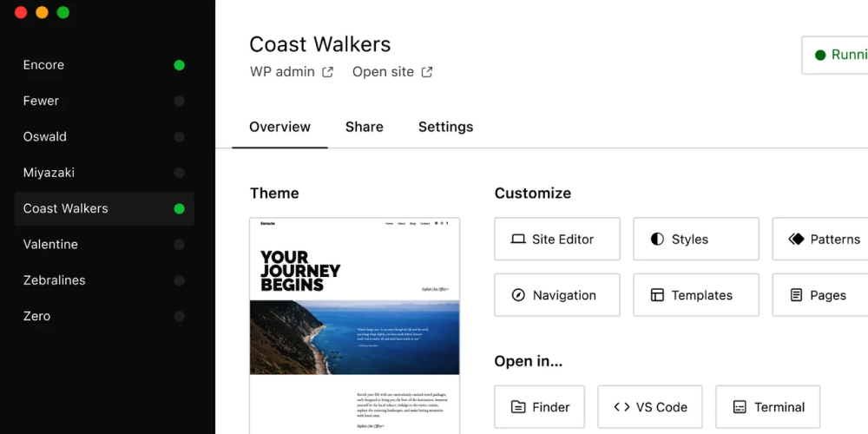The width and height of the screenshot is (868, 434).
Task: Switch to the Share tab
Action: click(x=364, y=127)
